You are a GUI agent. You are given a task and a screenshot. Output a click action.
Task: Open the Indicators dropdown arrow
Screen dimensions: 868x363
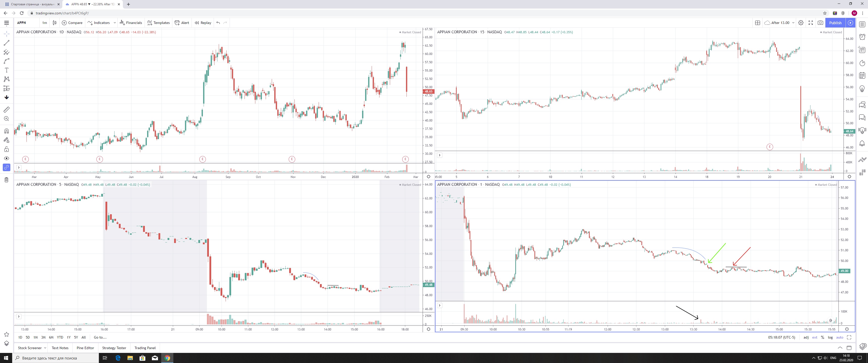[115, 22]
